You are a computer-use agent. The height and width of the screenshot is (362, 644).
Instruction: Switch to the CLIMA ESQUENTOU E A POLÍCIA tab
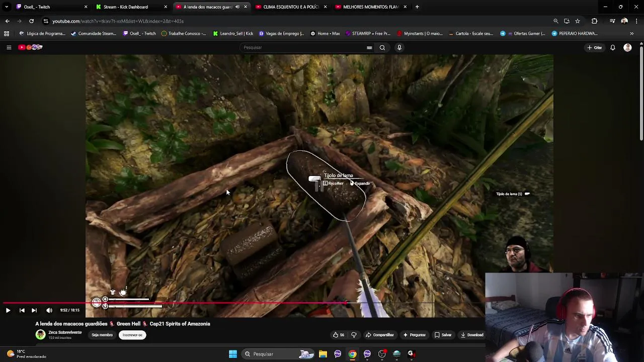click(291, 7)
